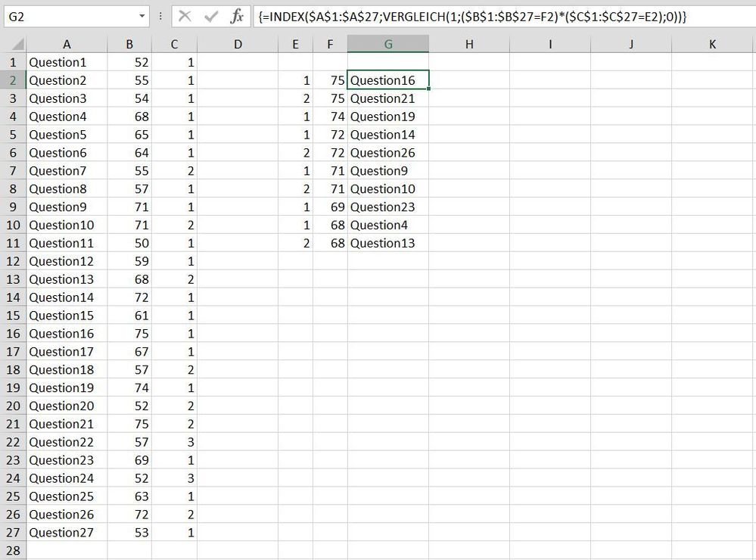This screenshot has height=560, width=756.
Task: Select column K header
Action: coord(712,45)
